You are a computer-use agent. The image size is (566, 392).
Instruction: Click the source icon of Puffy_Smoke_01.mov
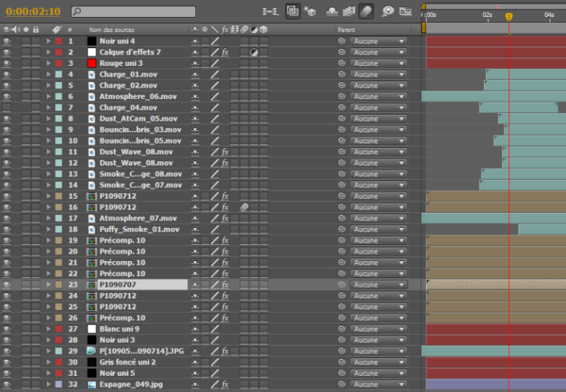click(92, 229)
